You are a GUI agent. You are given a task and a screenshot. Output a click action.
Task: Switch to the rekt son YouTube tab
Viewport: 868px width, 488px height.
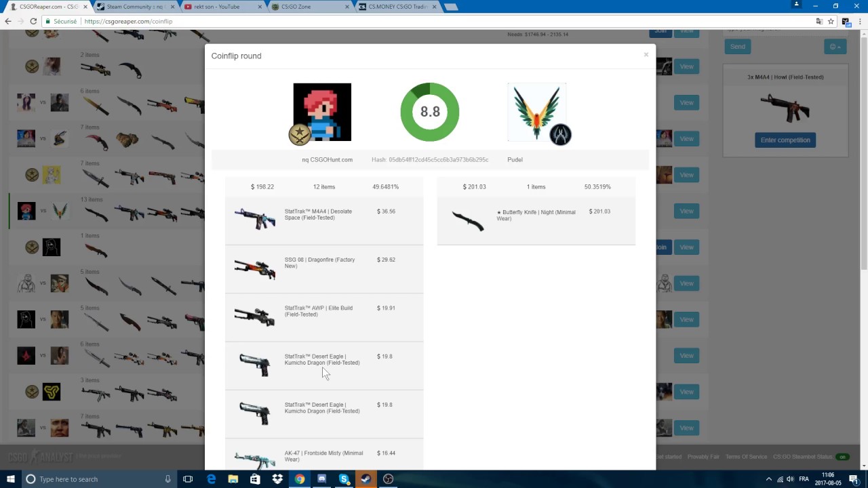coord(220,7)
